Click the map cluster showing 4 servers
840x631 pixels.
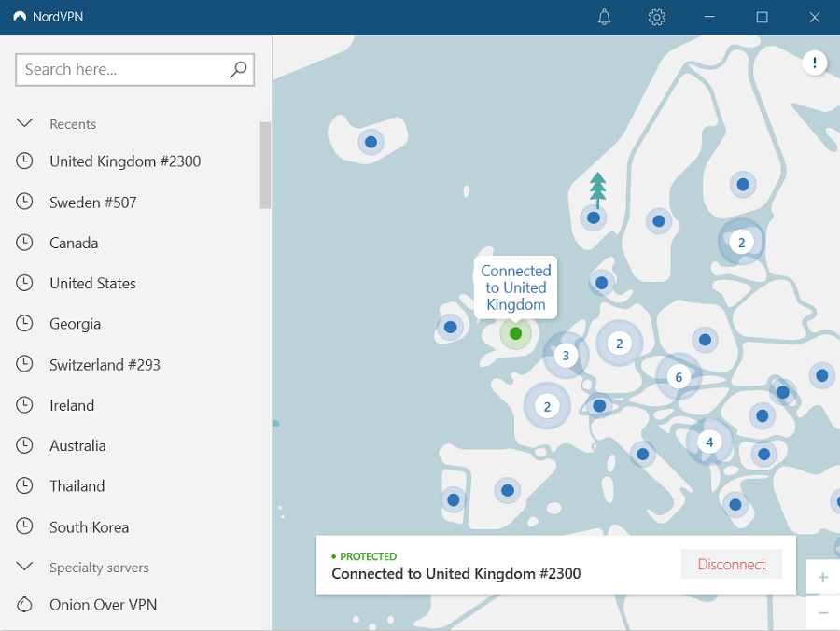709,442
